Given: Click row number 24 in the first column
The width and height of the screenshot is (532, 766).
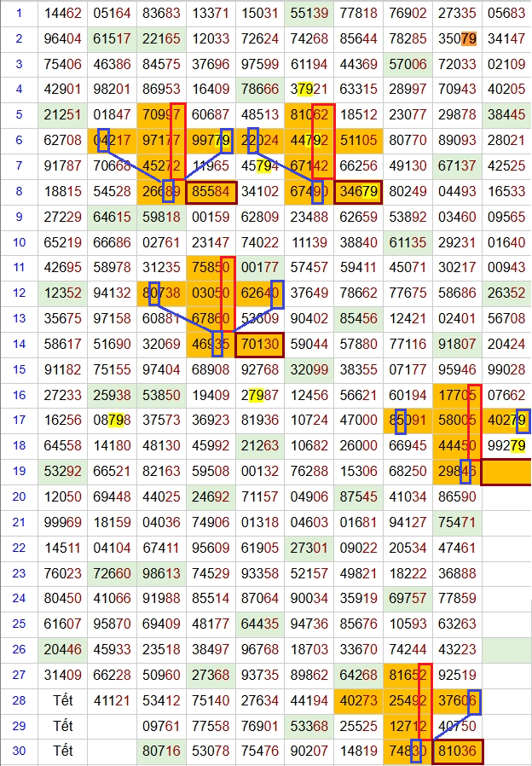Looking at the screenshot, I should [19, 599].
